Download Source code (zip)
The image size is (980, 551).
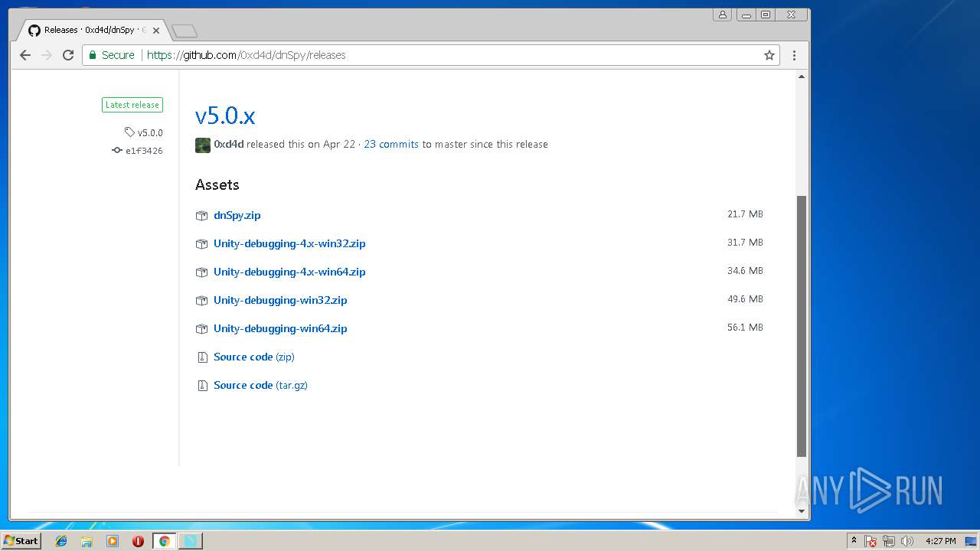click(254, 357)
